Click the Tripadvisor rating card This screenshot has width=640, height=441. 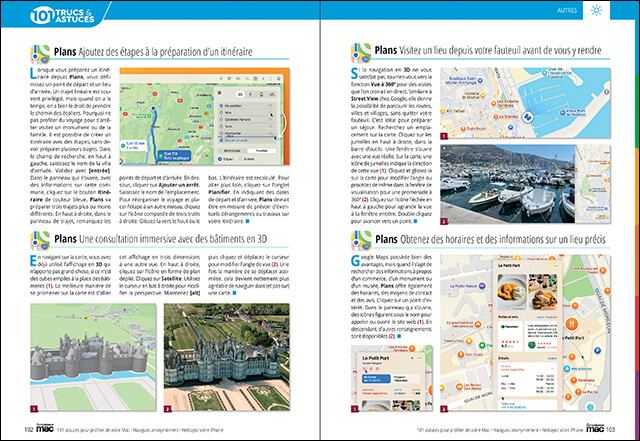510,336
